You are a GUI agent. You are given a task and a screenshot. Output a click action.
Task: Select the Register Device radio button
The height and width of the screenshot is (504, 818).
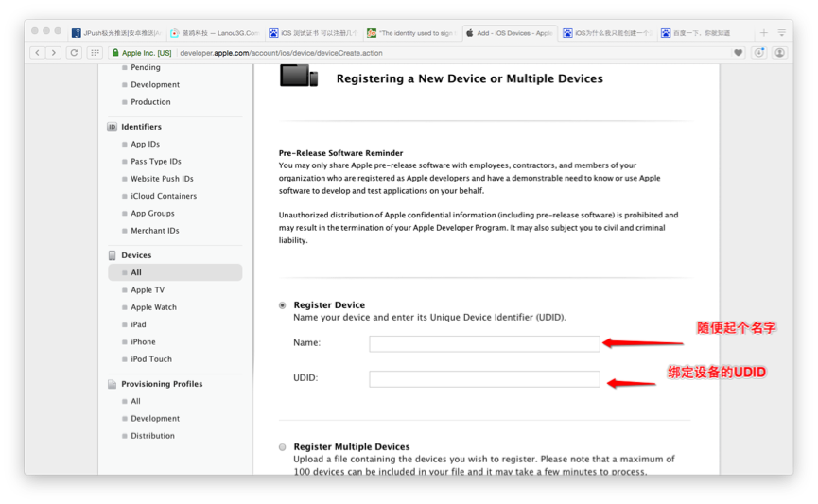(282, 305)
